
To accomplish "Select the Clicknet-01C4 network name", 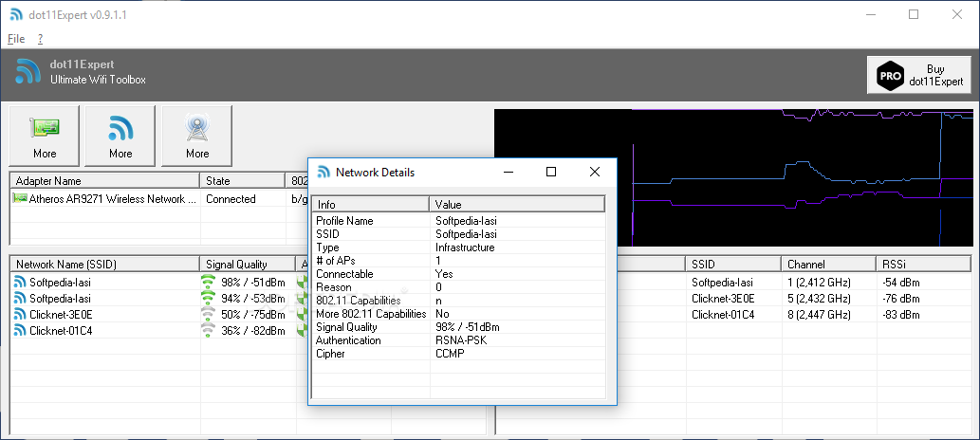I will 61,331.
